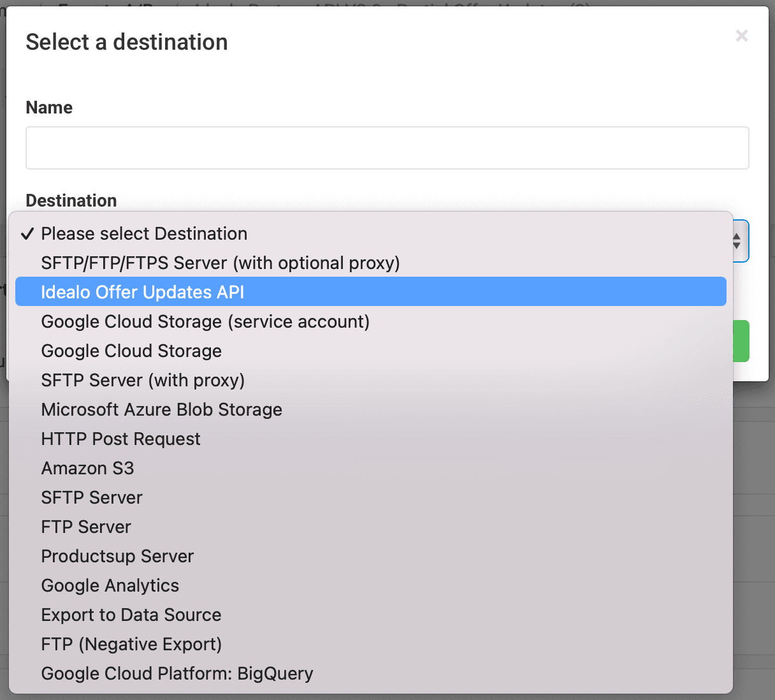Viewport: 775px width, 700px height.
Task: Click the Name input field
Action: [x=387, y=148]
